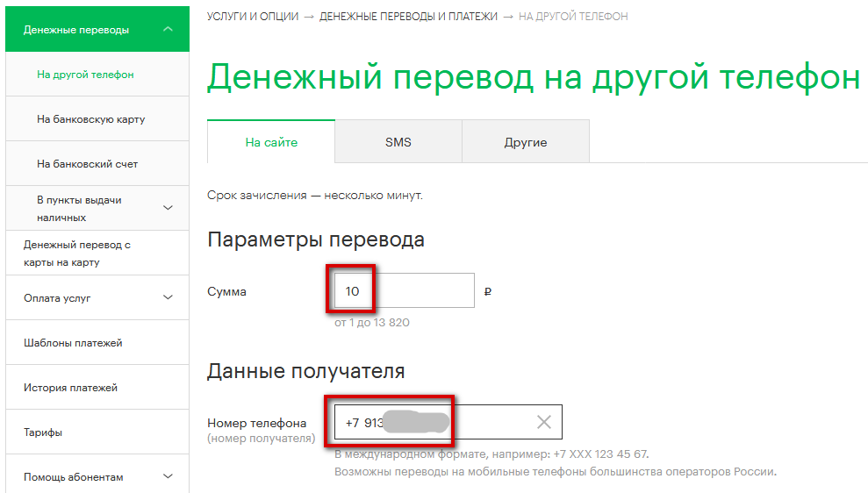The width and height of the screenshot is (868, 493).
Task: Click the Сумма amount input field
Action: pyautogui.click(x=404, y=291)
